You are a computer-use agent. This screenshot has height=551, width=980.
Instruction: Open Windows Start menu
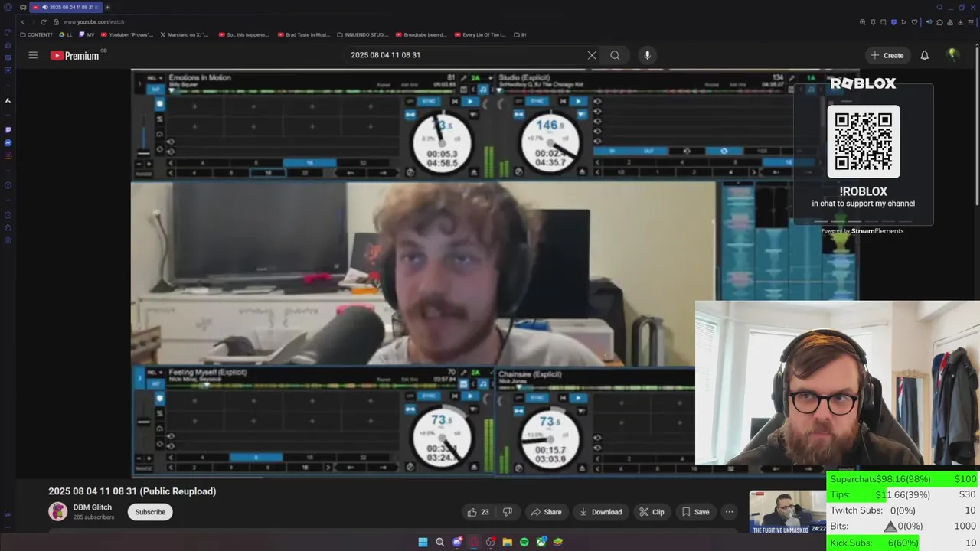click(423, 542)
